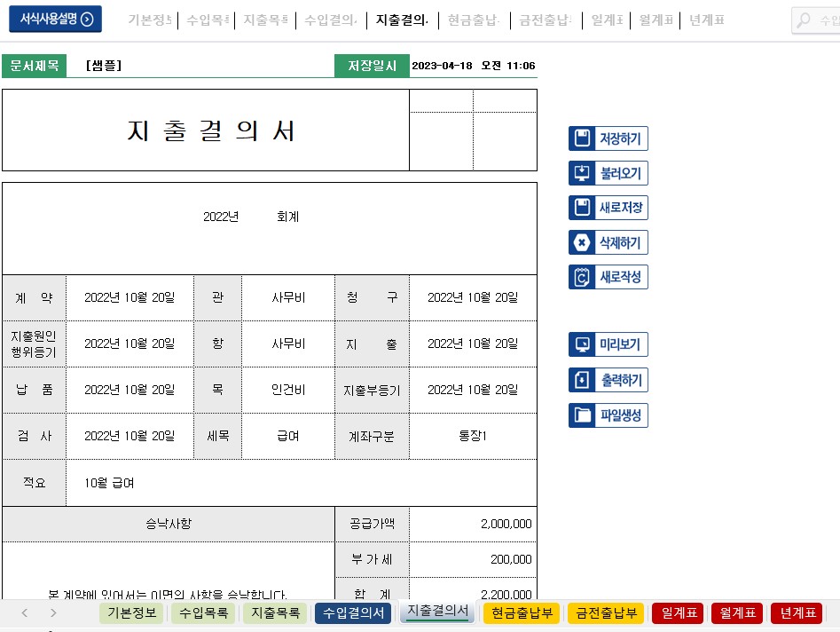Click the 미리보기 button label
The width and height of the screenshot is (840, 632).
point(620,344)
